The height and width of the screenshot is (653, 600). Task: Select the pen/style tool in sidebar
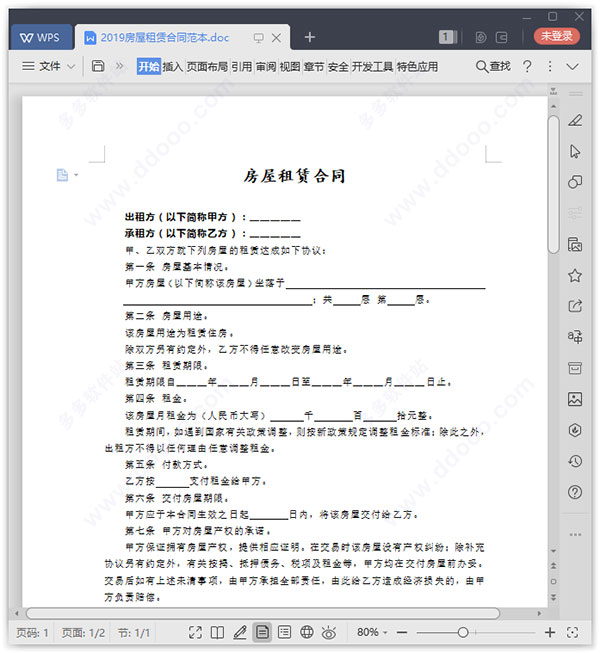tap(575, 121)
